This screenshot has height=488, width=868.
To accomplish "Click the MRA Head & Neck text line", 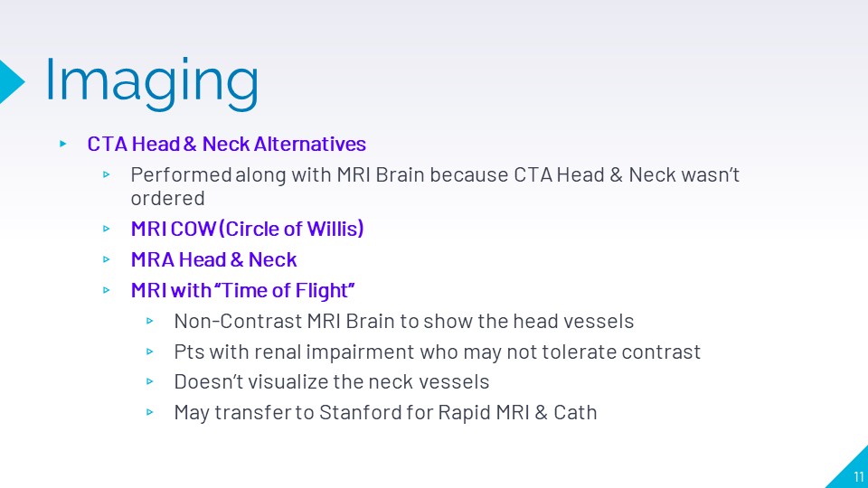I will [x=213, y=259].
